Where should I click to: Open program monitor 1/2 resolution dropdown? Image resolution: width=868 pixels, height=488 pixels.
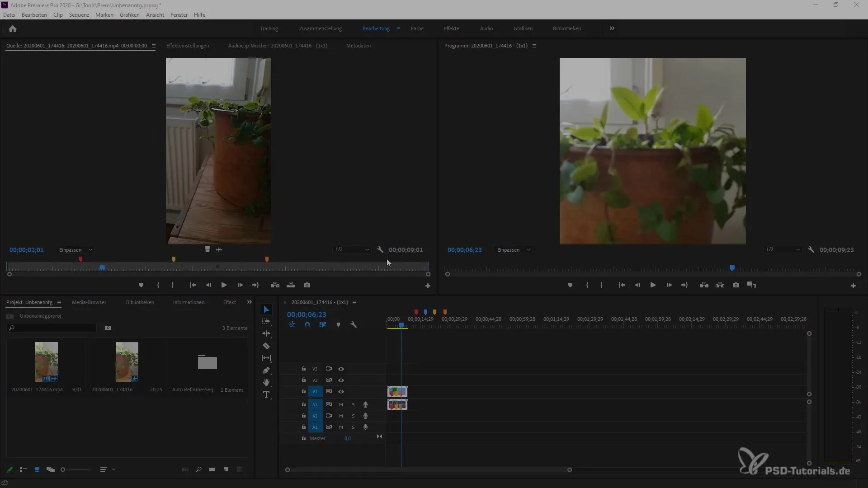pos(783,250)
